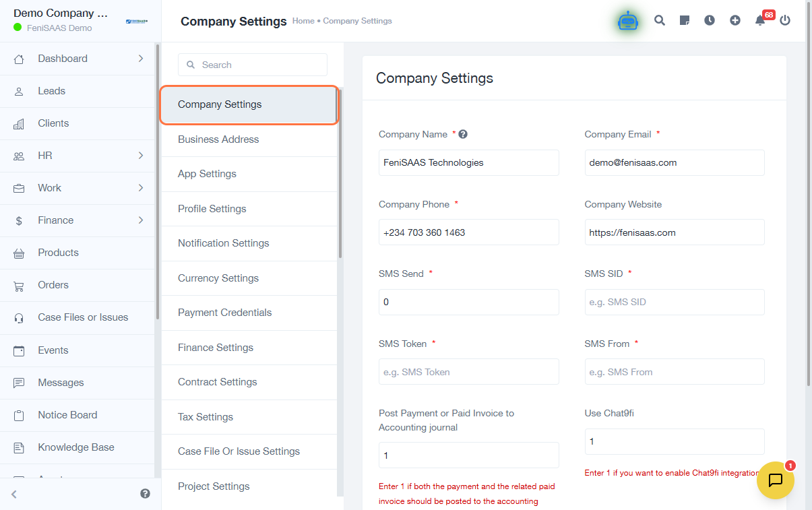The width and height of the screenshot is (812, 510).
Task: Expand the Dashboard menu chevron
Action: click(141, 59)
